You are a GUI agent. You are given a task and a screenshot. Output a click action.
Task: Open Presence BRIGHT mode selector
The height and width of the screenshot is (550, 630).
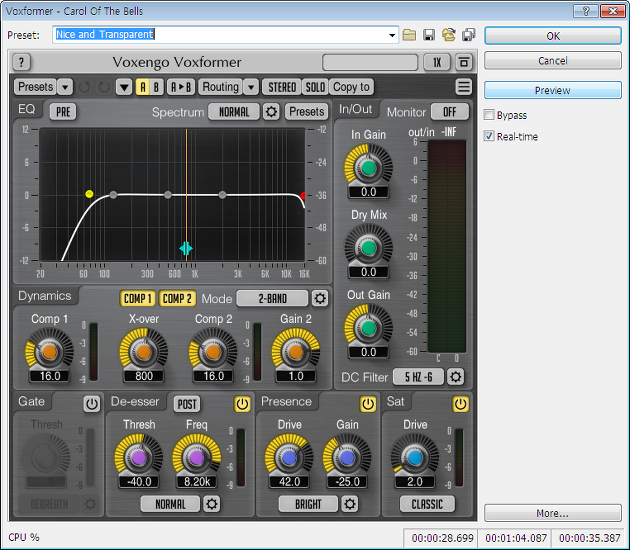tap(308, 504)
